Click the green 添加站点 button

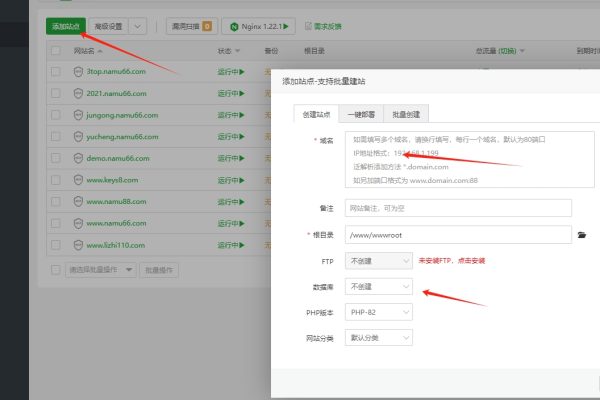(x=66, y=26)
